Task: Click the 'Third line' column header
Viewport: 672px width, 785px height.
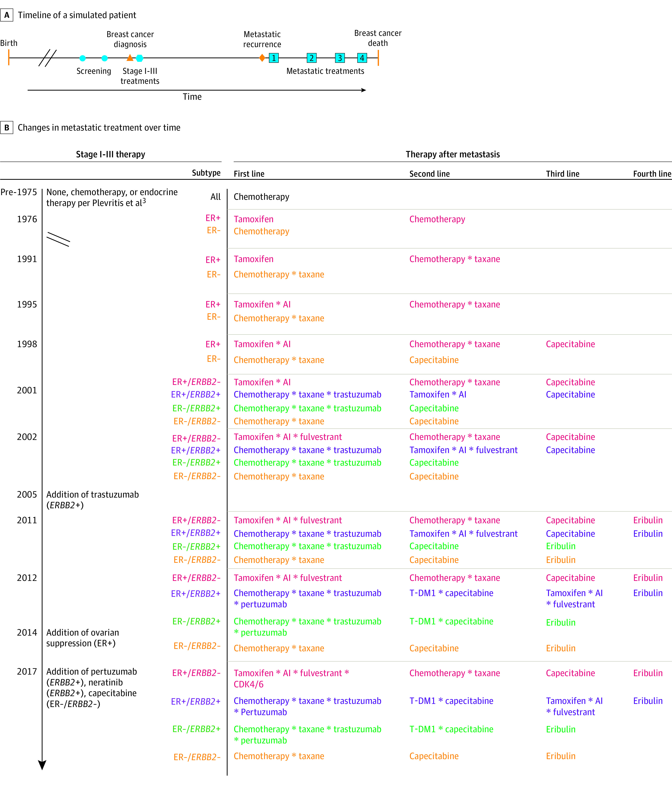Action: coord(563,174)
